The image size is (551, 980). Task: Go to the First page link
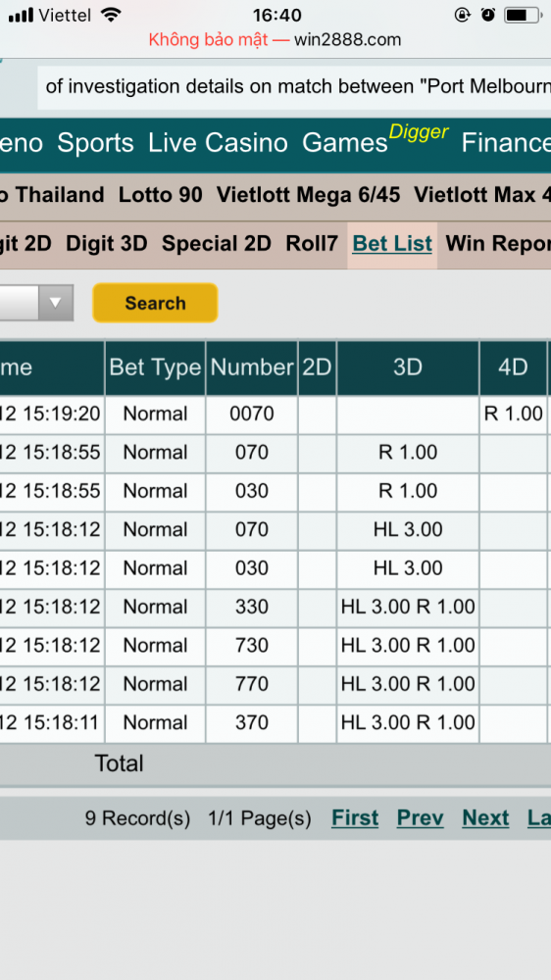[x=355, y=818]
